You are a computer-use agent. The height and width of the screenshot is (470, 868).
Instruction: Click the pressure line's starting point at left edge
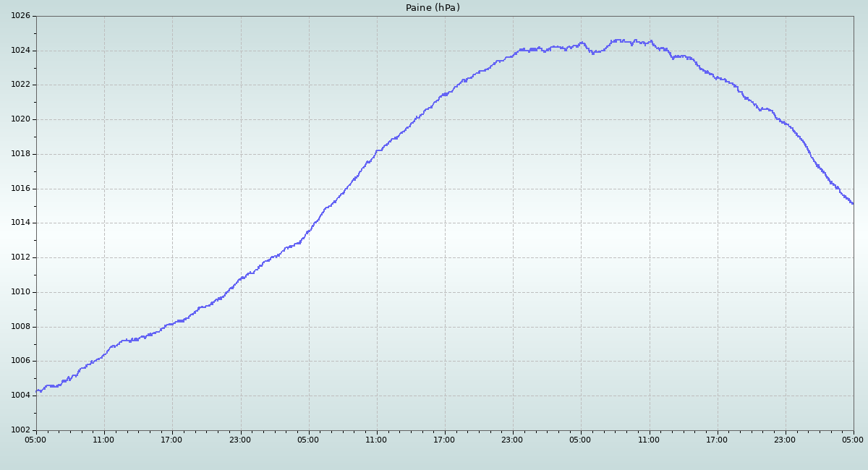tap(37, 390)
